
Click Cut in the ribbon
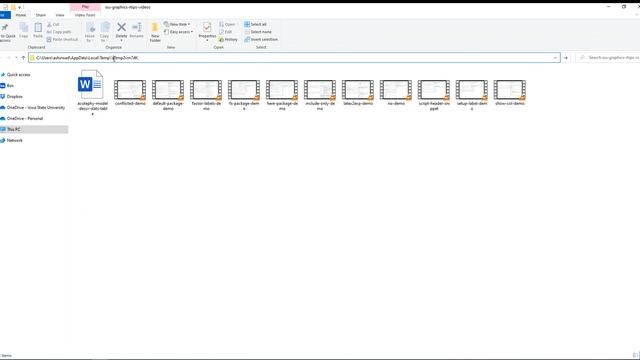click(53, 24)
